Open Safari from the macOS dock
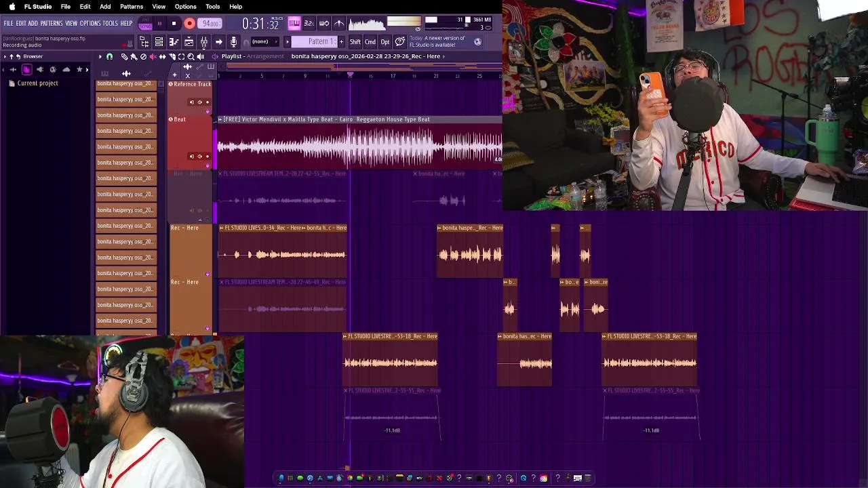Screen dimensions: 868x488 tap(310, 478)
